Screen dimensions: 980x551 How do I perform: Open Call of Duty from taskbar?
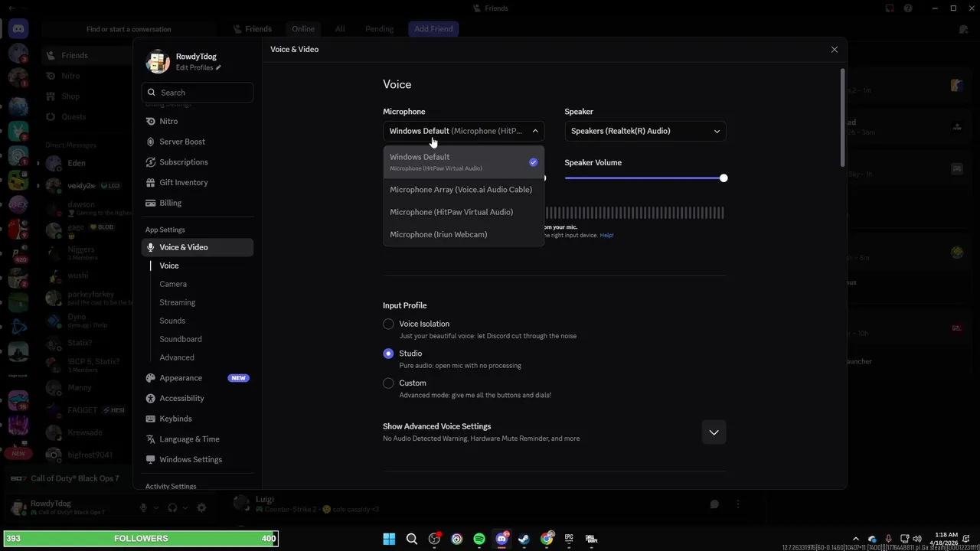click(591, 539)
